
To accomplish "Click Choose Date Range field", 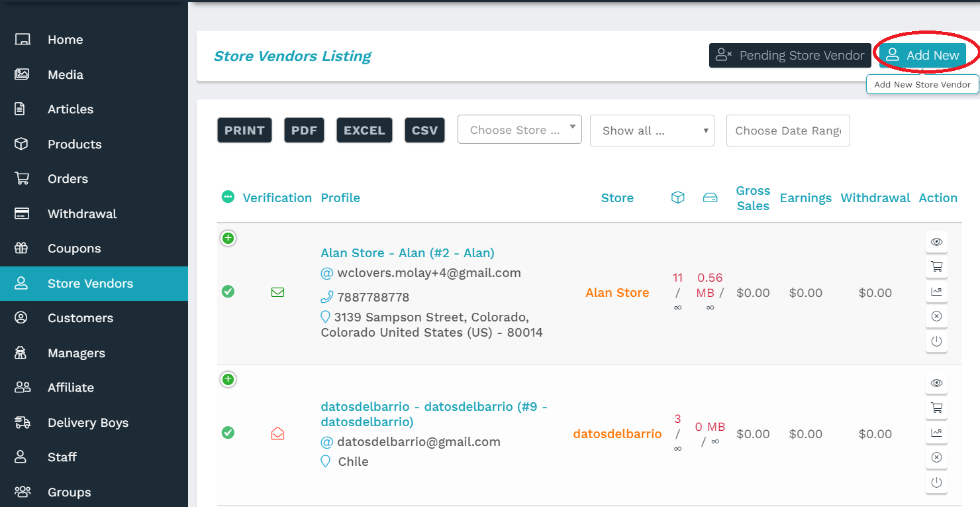I will [788, 131].
